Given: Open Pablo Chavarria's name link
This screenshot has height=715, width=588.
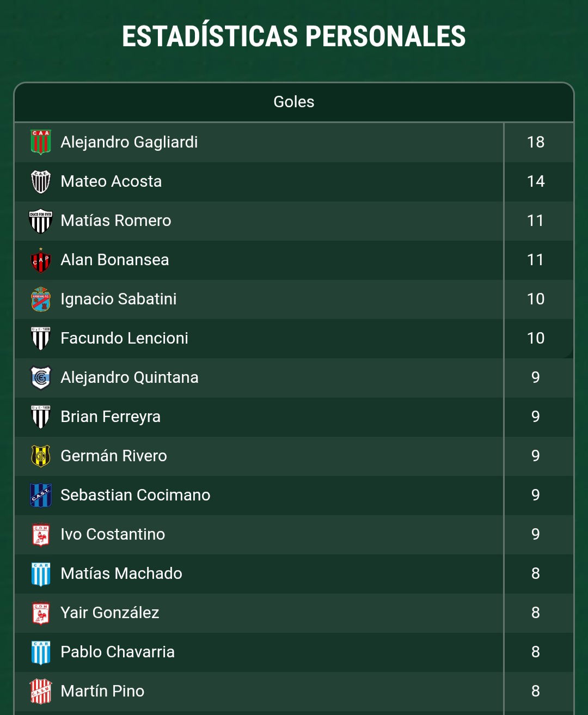Looking at the screenshot, I should point(118,652).
